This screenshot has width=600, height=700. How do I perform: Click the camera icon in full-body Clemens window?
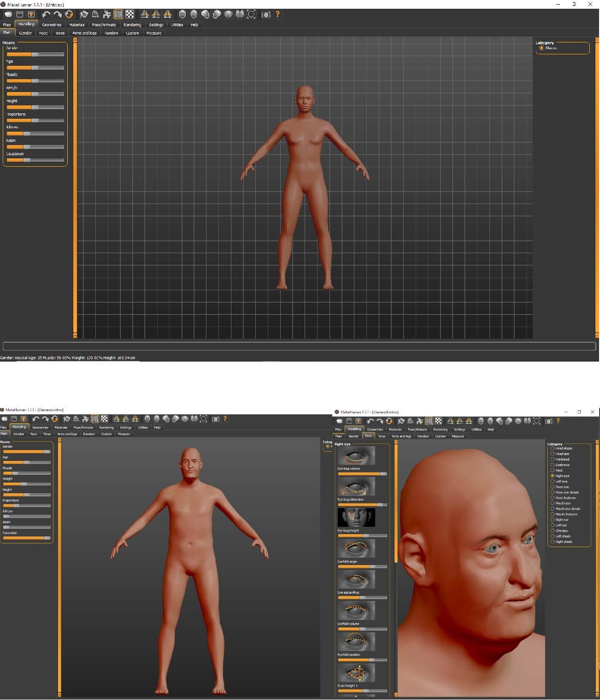pyautogui.click(x=215, y=419)
